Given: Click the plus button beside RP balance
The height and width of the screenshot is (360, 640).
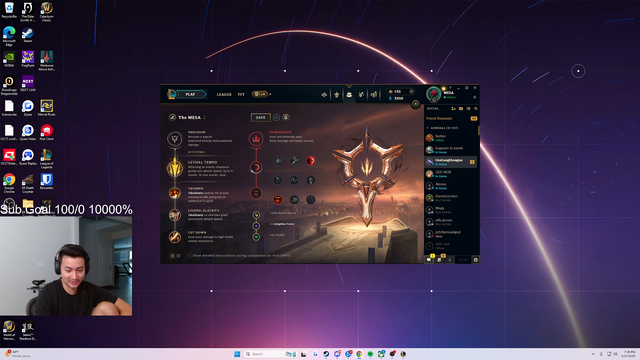Looking at the screenshot, I should (x=411, y=91).
